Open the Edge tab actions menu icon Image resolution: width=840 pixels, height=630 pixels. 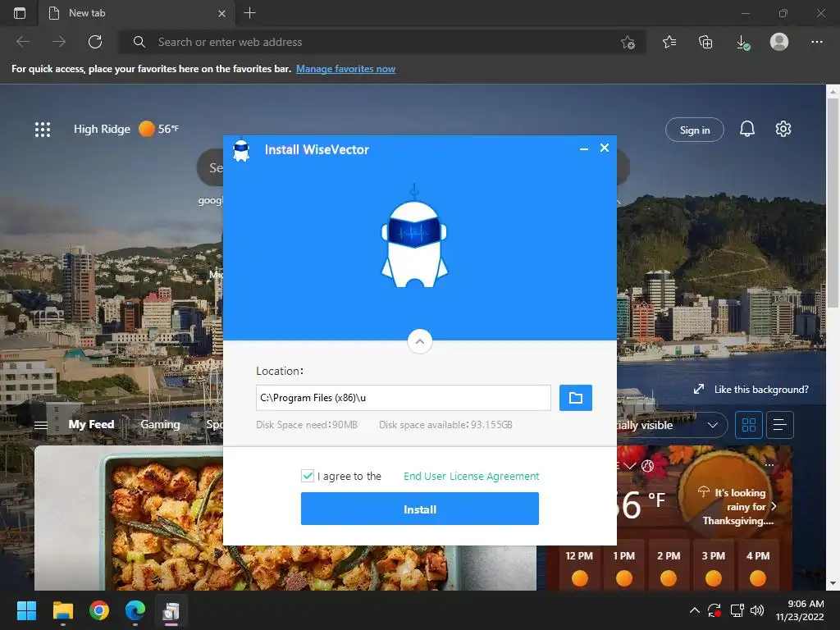[20, 13]
